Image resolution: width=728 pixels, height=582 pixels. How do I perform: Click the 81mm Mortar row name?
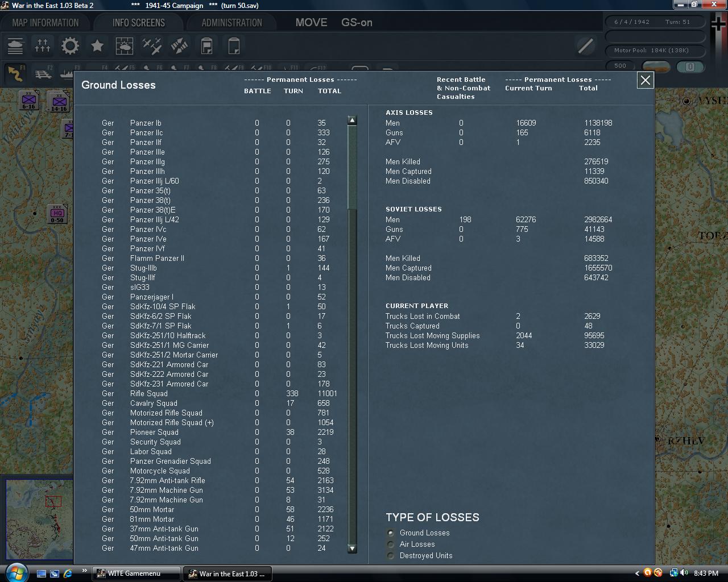click(152, 519)
